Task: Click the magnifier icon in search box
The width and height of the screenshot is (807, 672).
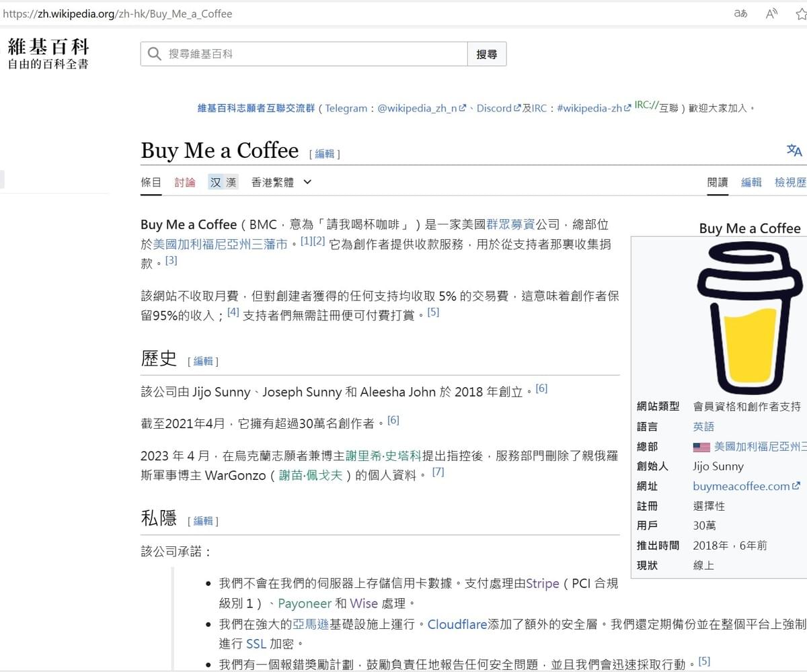Action: 155,54
